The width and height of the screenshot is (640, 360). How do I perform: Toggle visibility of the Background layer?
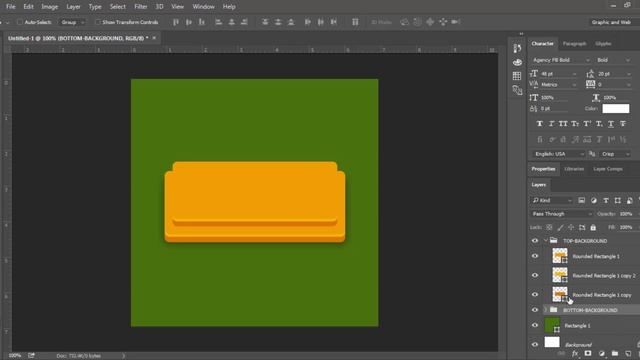click(x=535, y=344)
